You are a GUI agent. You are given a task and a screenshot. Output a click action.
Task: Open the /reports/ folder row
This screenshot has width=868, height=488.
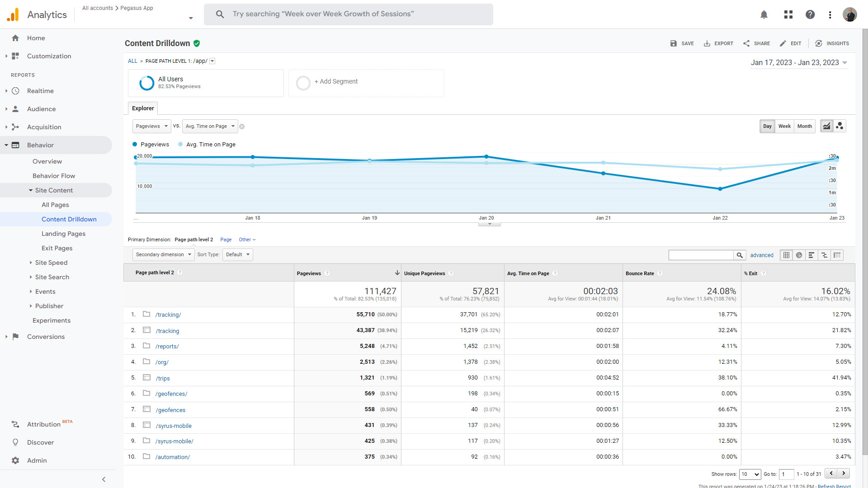click(167, 347)
